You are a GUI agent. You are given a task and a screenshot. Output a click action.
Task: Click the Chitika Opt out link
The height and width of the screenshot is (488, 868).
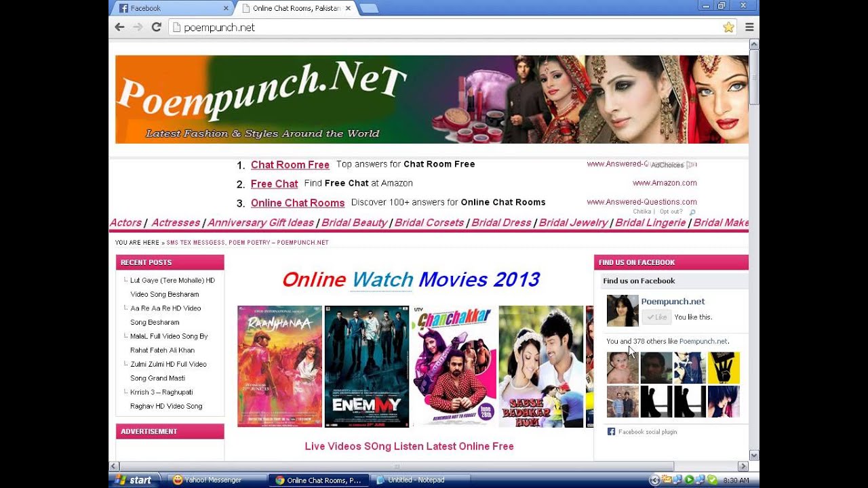point(671,211)
